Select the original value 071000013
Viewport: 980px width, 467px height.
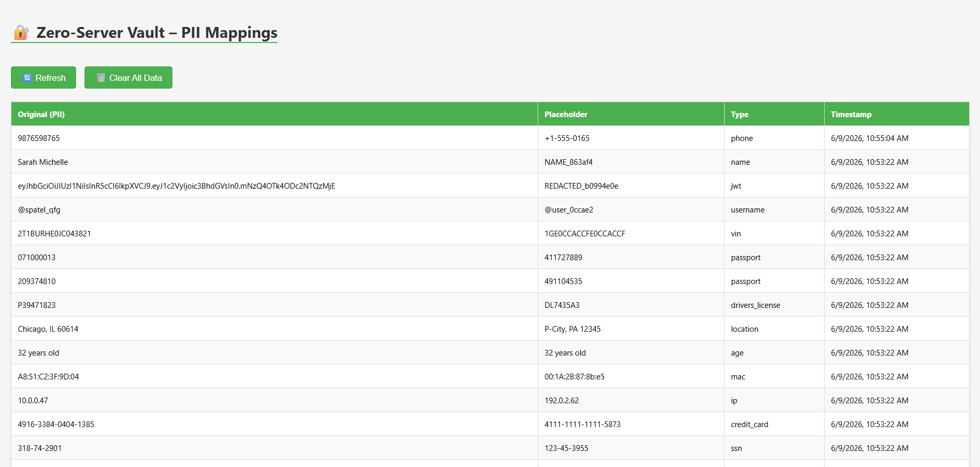coord(37,258)
